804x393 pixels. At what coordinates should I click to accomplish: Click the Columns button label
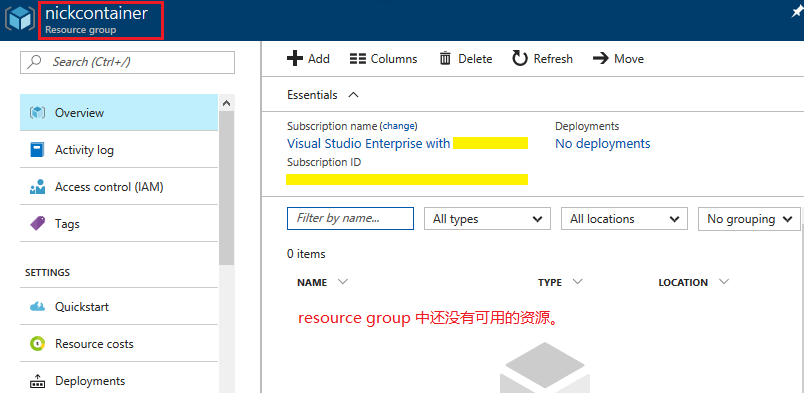[394, 59]
